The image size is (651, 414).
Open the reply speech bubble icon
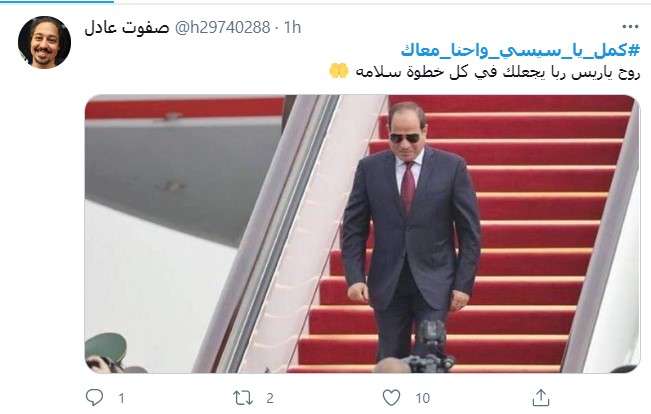tap(94, 398)
